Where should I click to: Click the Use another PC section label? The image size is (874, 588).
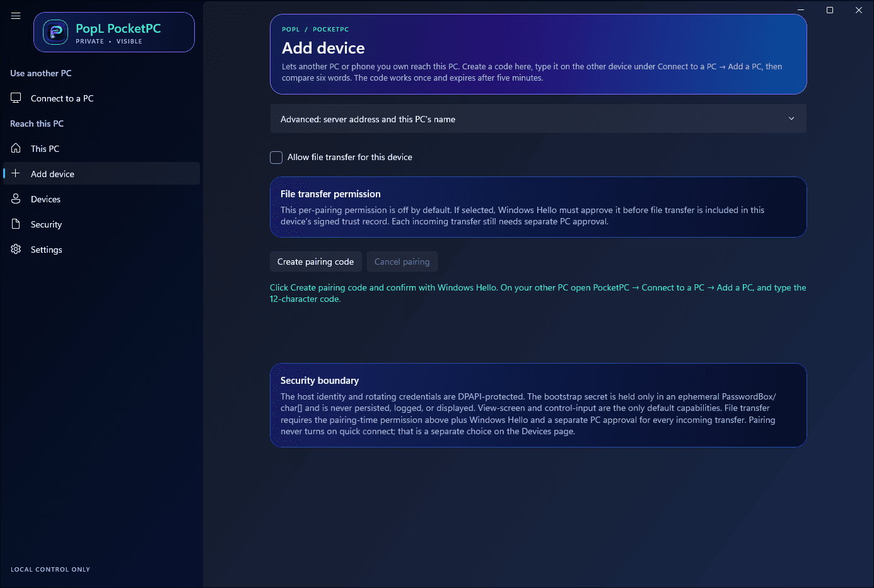pos(41,73)
